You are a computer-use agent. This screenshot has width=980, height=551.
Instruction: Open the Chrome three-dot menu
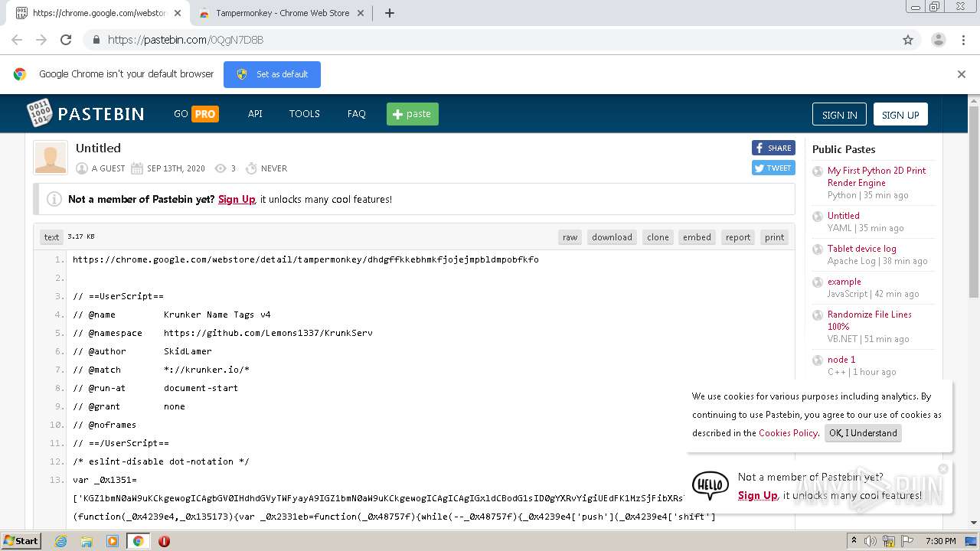(x=962, y=40)
